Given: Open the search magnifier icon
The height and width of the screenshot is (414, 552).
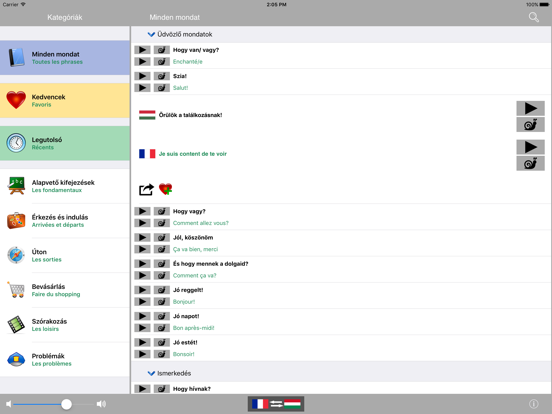Looking at the screenshot, I should tap(534, 17).
